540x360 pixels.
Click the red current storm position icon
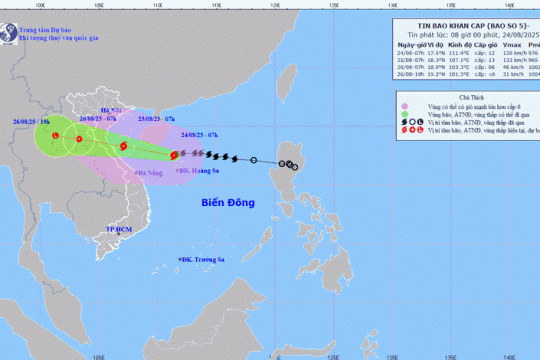coord(174,155)
